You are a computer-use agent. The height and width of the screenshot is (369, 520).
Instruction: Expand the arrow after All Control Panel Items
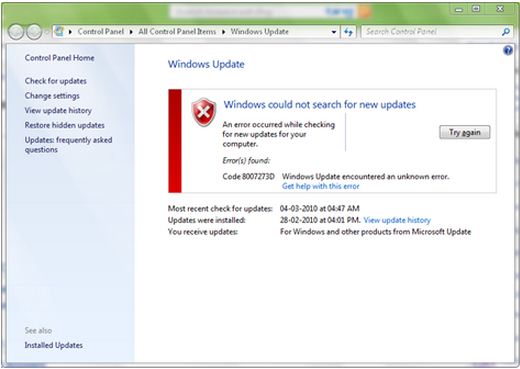(x=223, y=32)
